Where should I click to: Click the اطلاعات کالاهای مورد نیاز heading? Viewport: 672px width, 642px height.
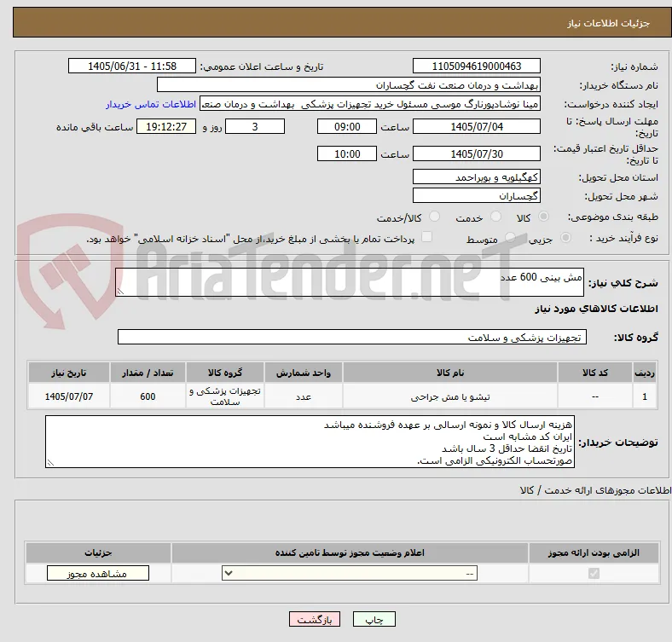pyautogui.click(x=596, y=309)
